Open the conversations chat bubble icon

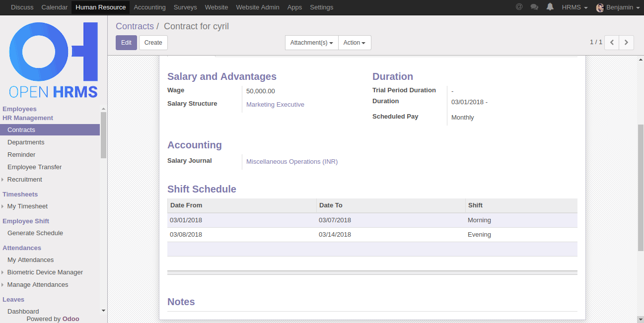(534, 7)
